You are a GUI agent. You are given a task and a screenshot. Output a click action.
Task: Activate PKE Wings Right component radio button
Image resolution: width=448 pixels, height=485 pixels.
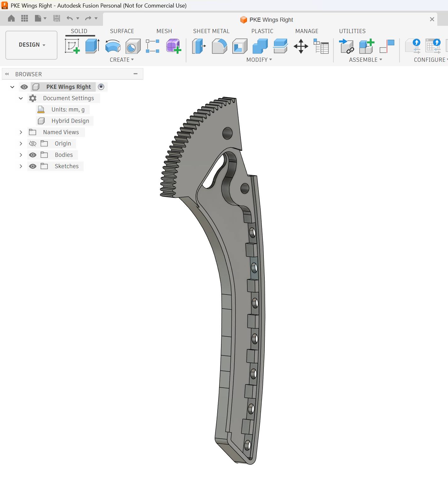point(101,87)
